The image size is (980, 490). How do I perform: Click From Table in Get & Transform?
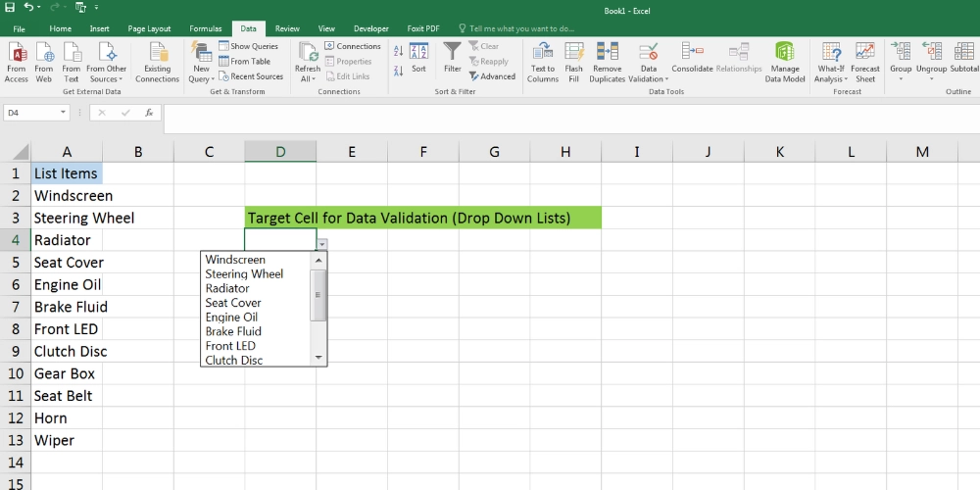pos(244,61)
